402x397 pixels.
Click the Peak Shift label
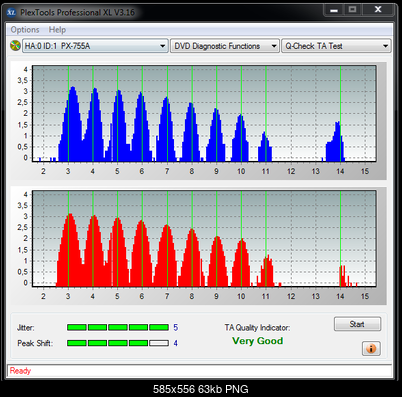coord(35,343)
